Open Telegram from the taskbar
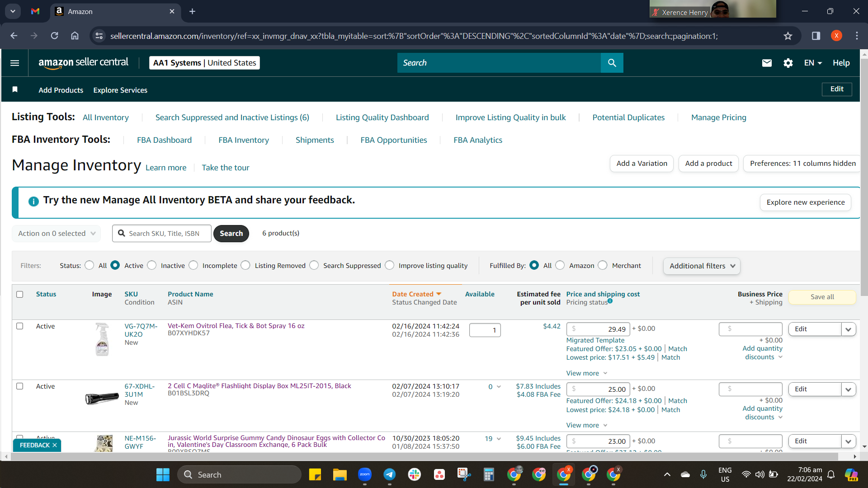The height and width of the screenshot is (488, 868). click(x=389, y=474)
